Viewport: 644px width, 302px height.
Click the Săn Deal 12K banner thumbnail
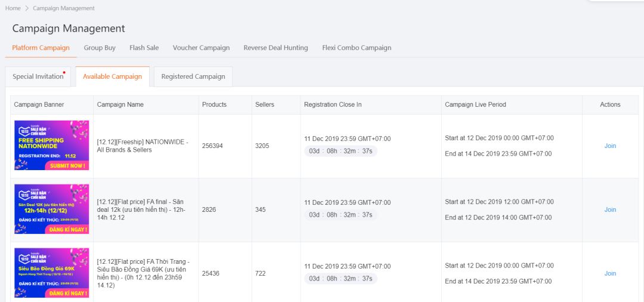coord(51,209)
